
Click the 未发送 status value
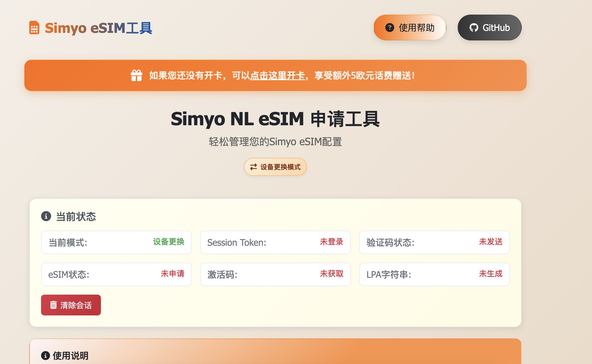pos(491,242)
